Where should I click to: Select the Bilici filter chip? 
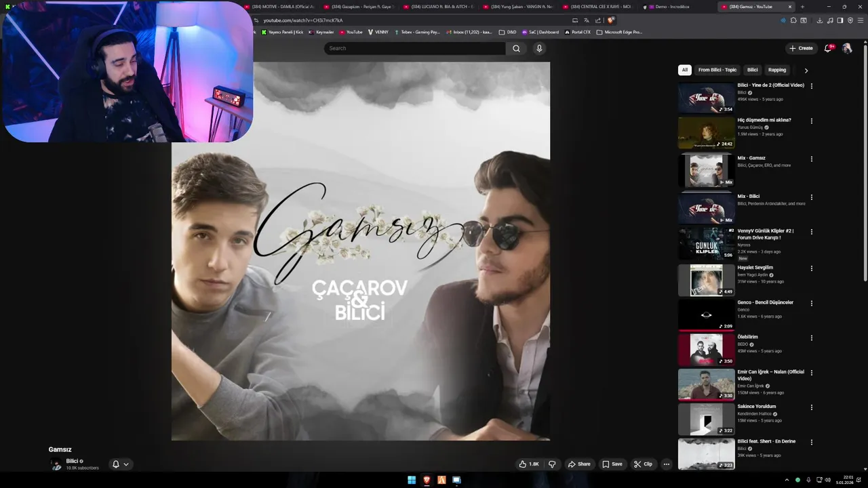click(753, 70)
